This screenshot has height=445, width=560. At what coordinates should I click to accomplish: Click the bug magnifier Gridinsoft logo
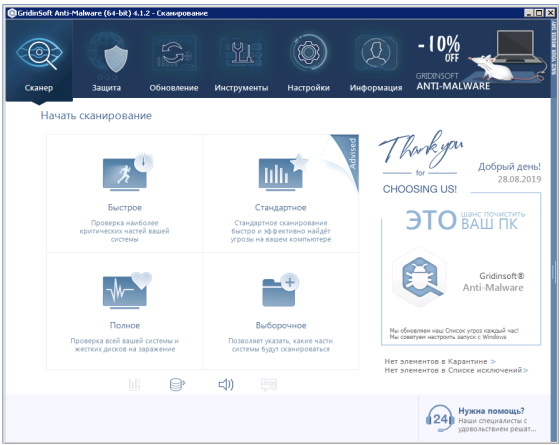click(420, 276)
